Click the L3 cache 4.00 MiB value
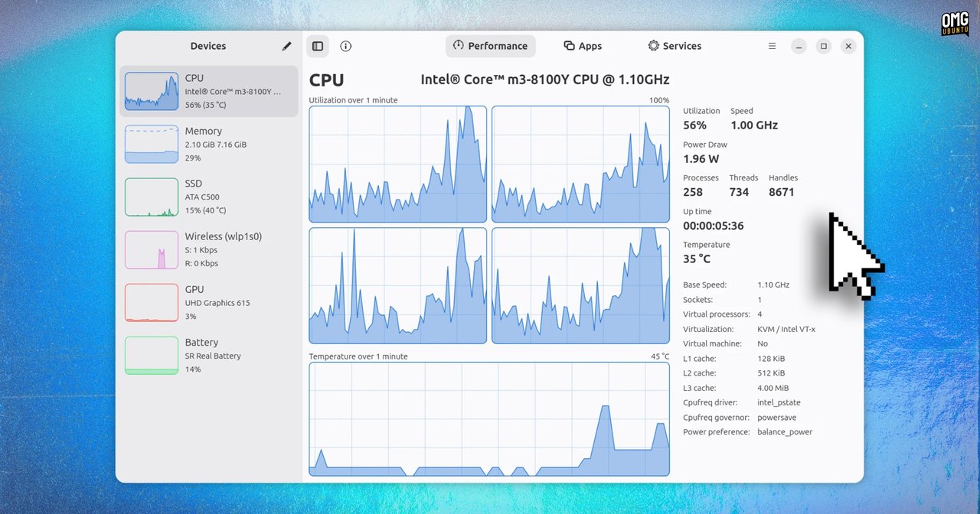The image size is (980, 514). click(773, 388)
